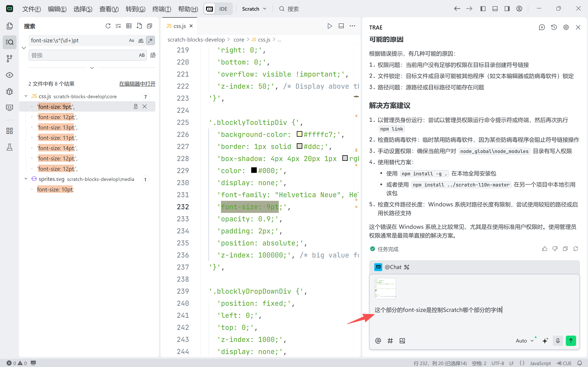
Task: Send the chat message with green arrow
Action: pos(571,341)
